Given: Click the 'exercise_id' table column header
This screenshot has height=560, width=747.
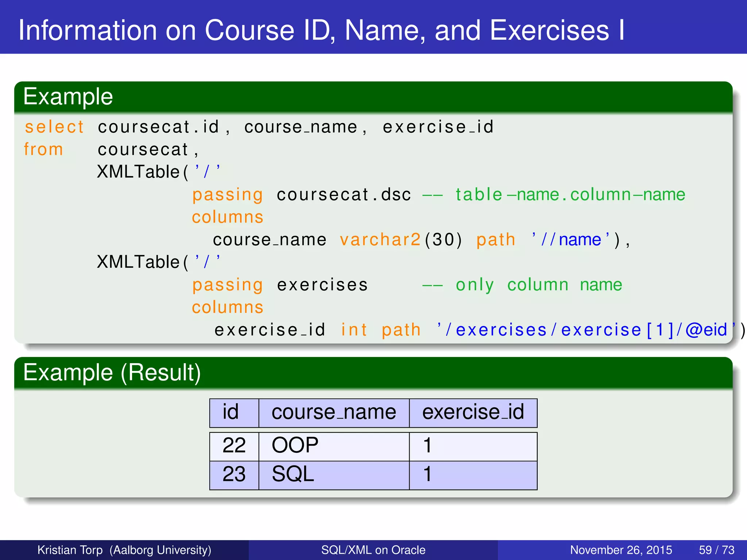Looking at the screenshot, I should [473, 413].
